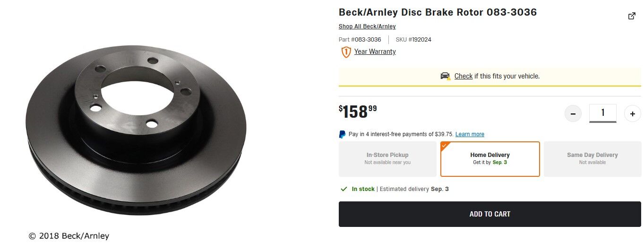Focus the quantity input field
The width and height of the screenshot is (644, 243).
602,113
